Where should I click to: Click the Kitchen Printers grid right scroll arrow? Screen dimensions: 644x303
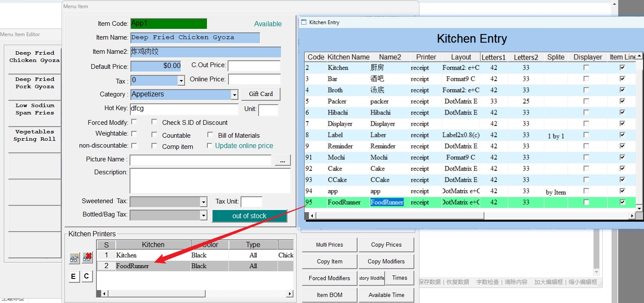[x=290, y=294]
